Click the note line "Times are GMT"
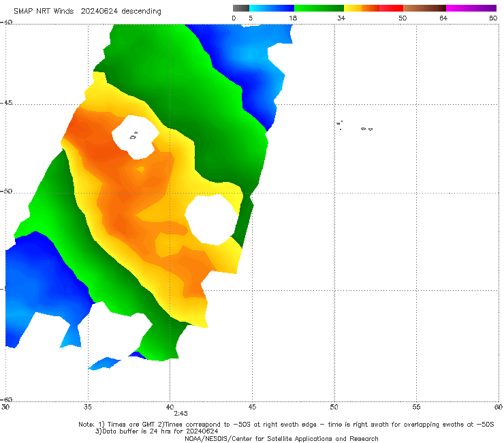This screenshot has width=504, height=443. click(x=131, y=425)
